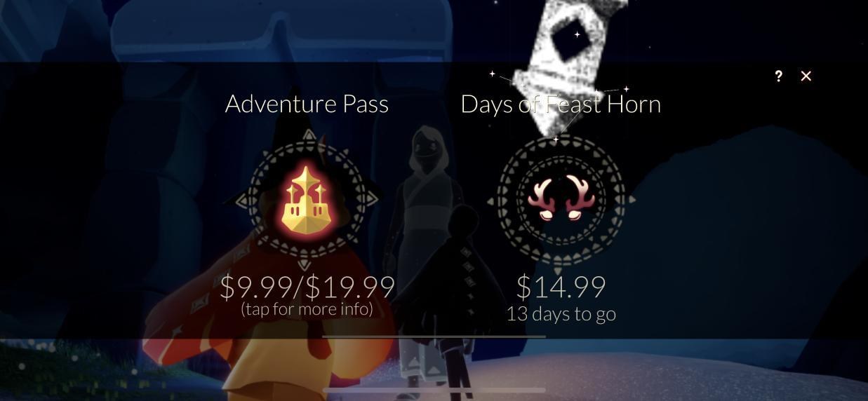
Task: Close the shop panel with the X
Action: point(806,76)
